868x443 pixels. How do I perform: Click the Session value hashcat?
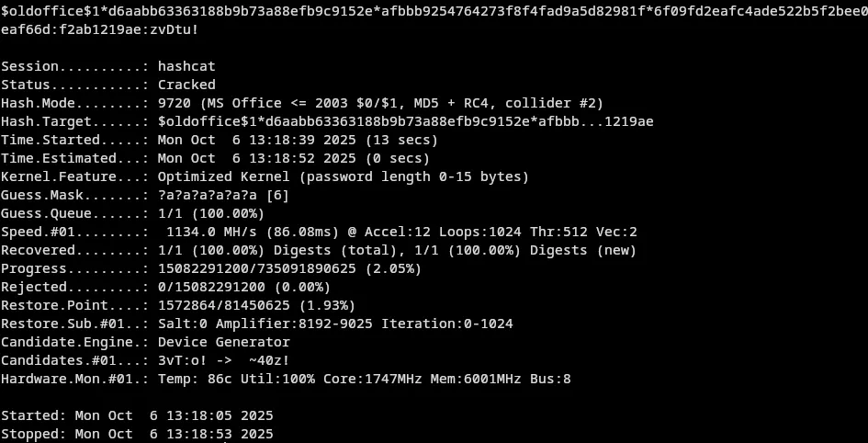tap(186, 66)
